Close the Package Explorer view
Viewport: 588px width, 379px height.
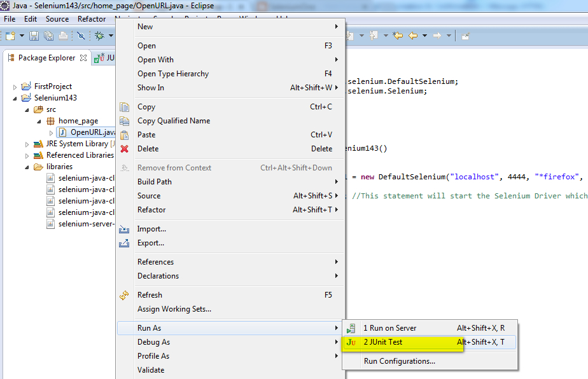tap(83, 58)
